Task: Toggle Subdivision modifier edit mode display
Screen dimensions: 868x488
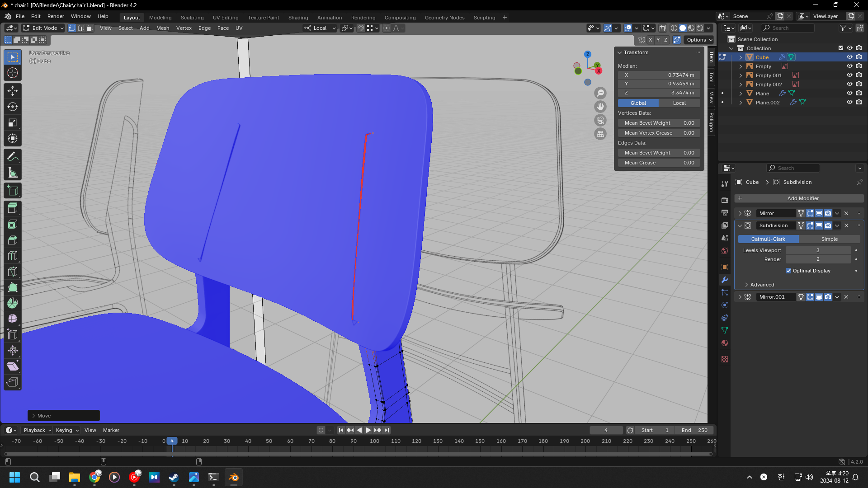Action: [x=810, y=225]
